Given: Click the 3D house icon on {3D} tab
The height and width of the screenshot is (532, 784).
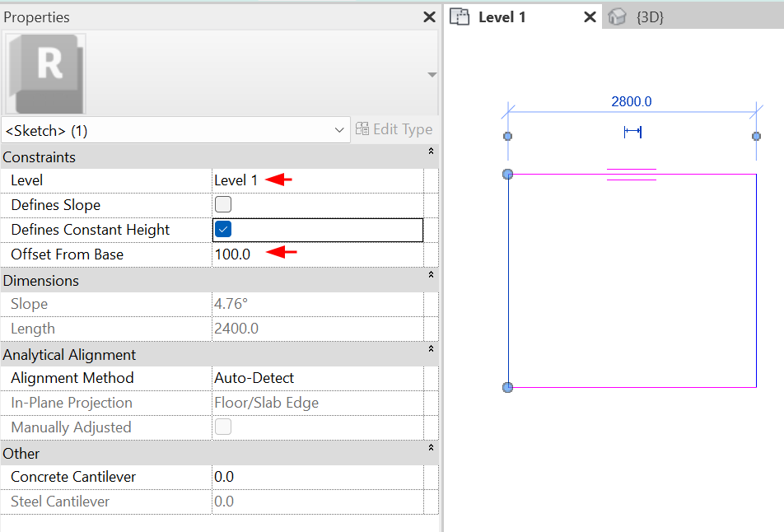Looking at the screenshot, I should [618, 17].
